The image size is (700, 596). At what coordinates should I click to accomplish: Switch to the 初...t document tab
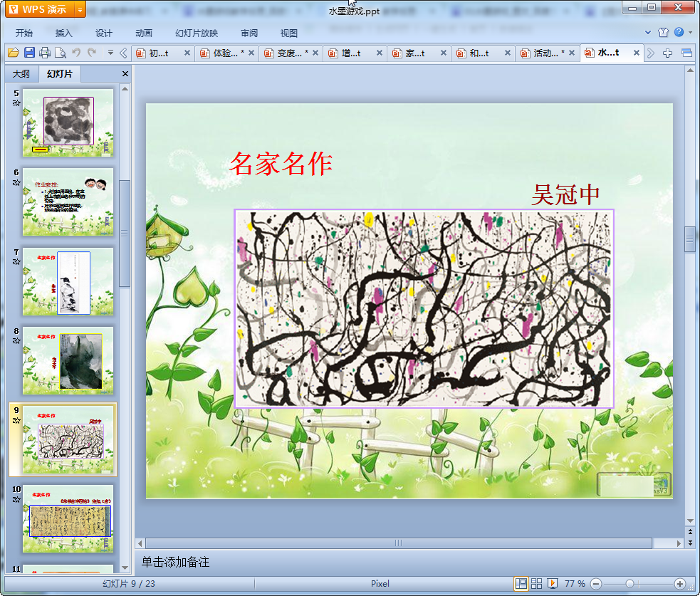tap(159, 53)
